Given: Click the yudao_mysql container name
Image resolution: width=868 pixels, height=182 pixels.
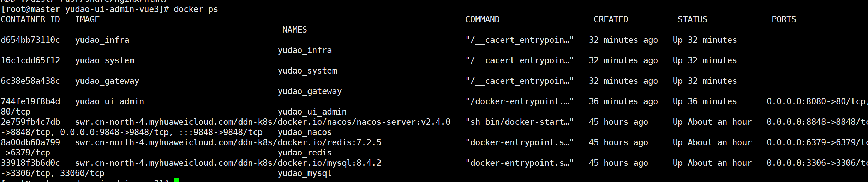Looking at the screenshot, I should [x=305, y=173].
